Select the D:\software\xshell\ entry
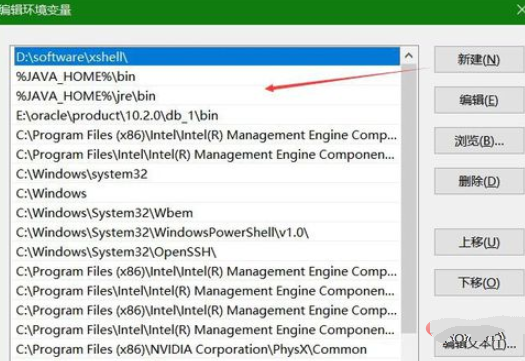The image size is (525, 361). pos(207,57)
